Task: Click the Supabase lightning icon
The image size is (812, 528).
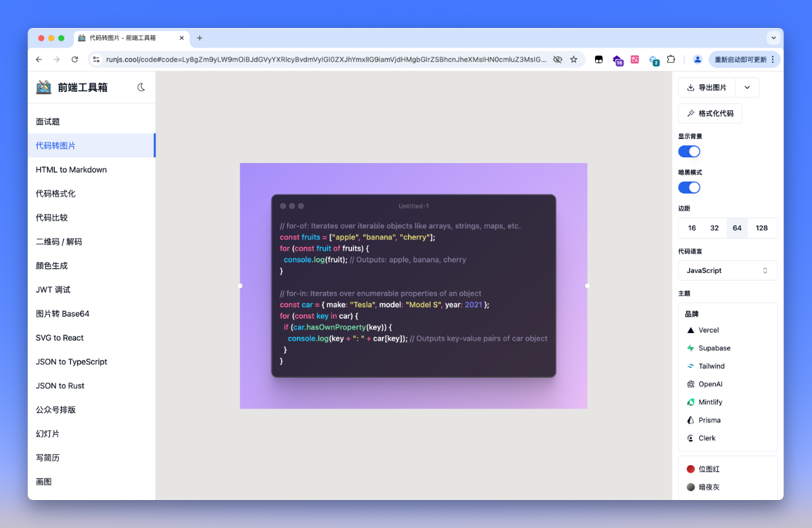Action: 691,348
